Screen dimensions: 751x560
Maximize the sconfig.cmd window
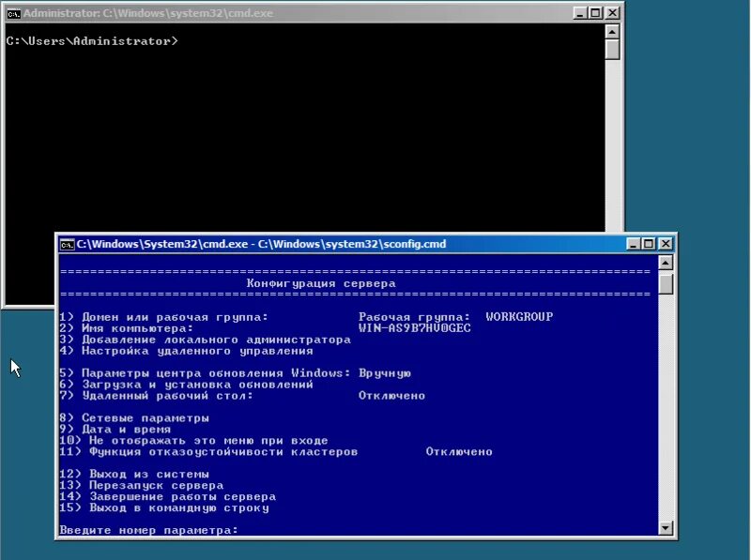click(x=649, y=244)
